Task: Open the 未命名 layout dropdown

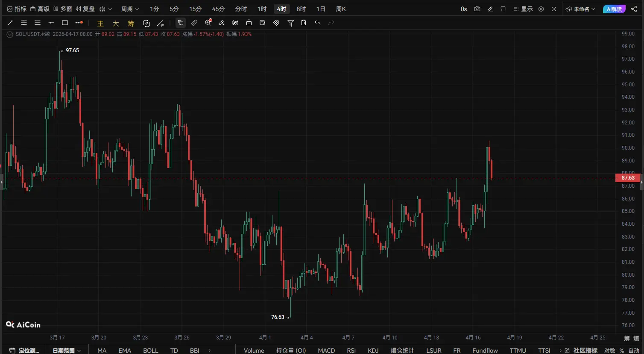Action: [580, 9]
